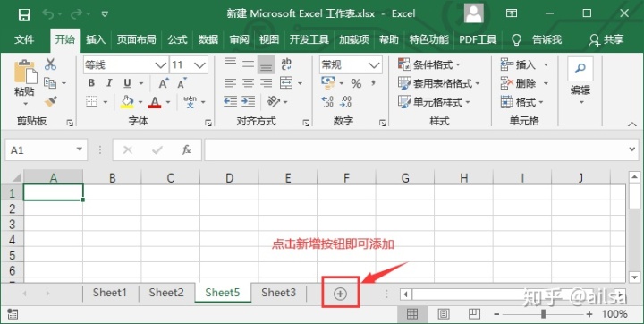Click the phonetic guide (wén) icon
Viewport: 644px width, 324px height.
190,101
